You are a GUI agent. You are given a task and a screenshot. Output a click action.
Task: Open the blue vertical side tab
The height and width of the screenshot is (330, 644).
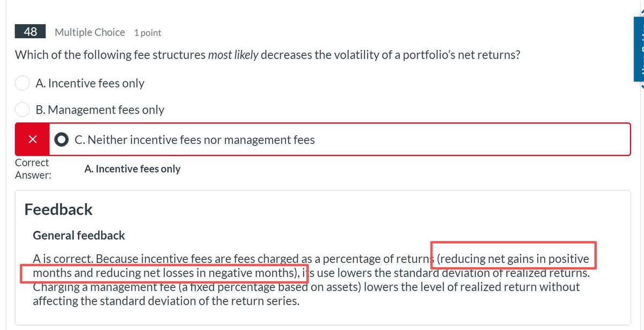639,49
